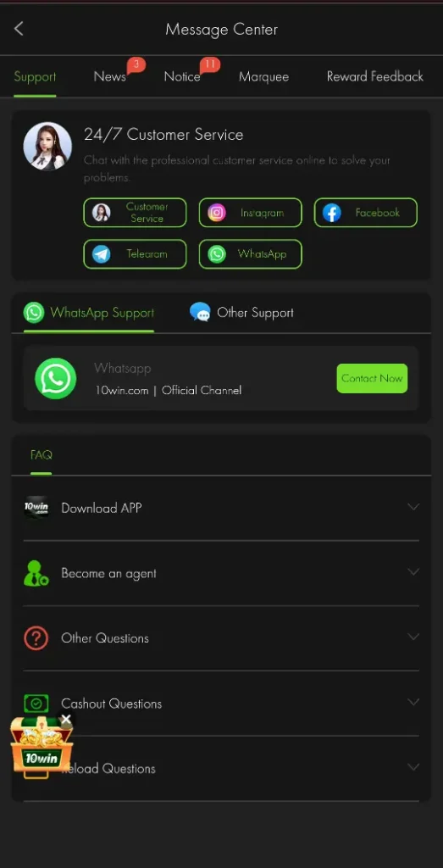Expand the Become an agent FAQ

pos(221,573)
